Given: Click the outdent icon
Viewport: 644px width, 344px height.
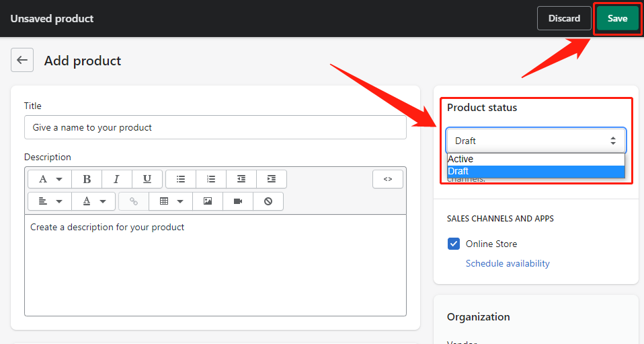Looking at the screenshot, I should coord(241,179).
